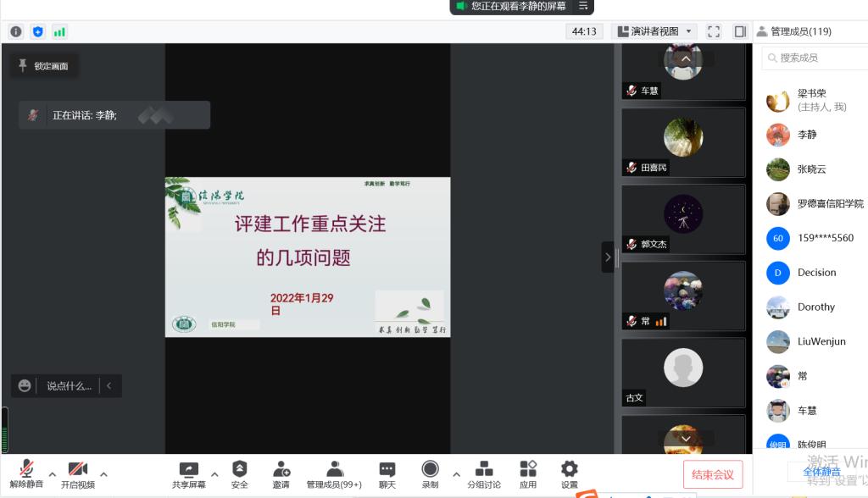Image resolution: width=868 pixels, height=498 pixels.
Task: Check the green network signal icon
Action: point(59,31)
